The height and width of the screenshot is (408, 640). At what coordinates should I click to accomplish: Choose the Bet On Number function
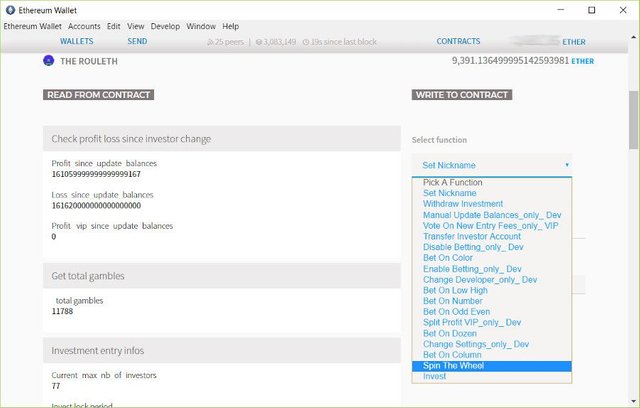click(492, 301)
